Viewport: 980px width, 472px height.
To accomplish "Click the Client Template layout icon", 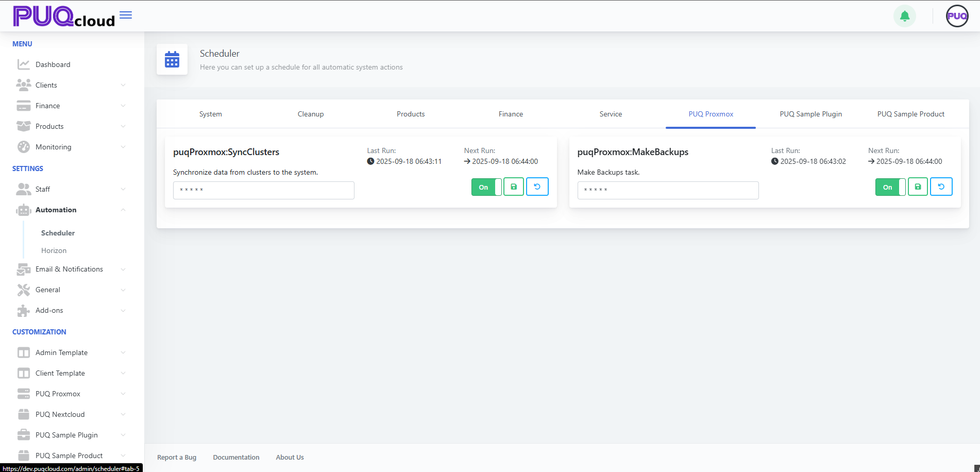I will [x=24, y=373].
